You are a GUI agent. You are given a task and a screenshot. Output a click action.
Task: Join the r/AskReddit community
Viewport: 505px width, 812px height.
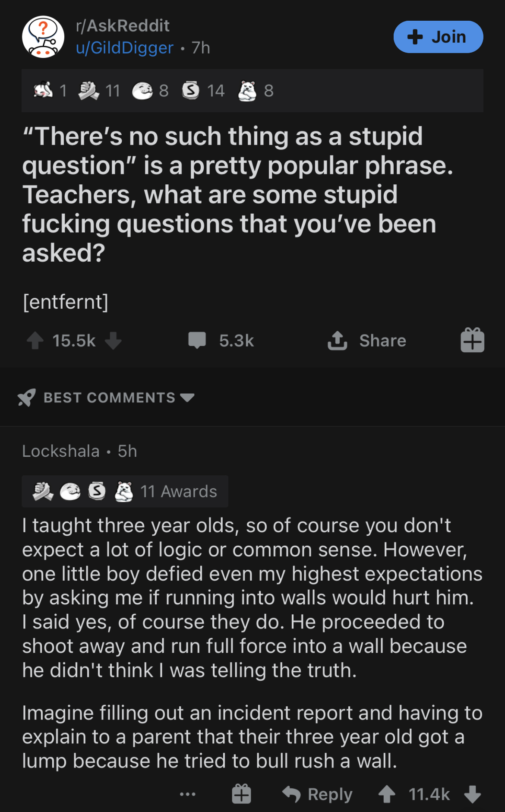tap(438, 37)
